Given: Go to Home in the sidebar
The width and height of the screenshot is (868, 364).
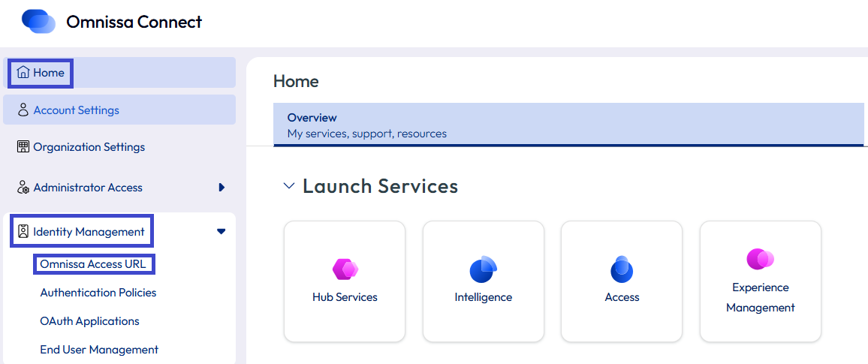Looking at the screenshot, I should (119, 73).
